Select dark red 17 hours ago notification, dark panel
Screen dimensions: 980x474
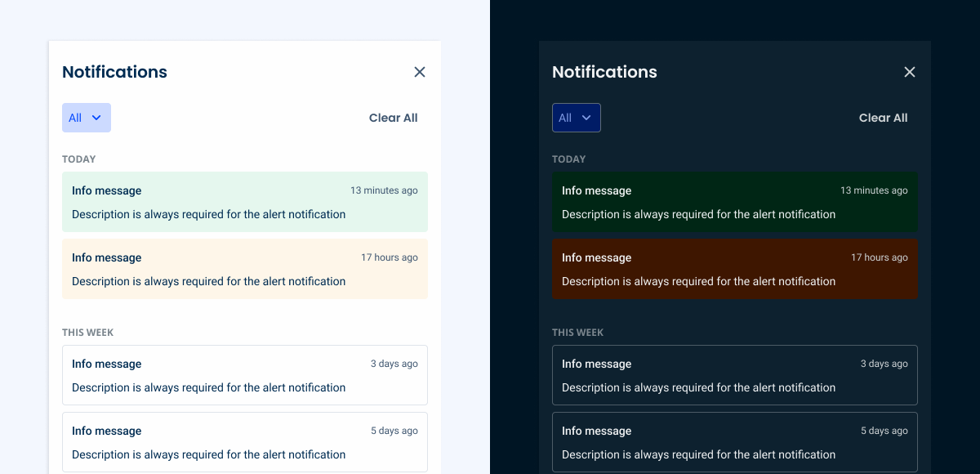pos(735,269)
